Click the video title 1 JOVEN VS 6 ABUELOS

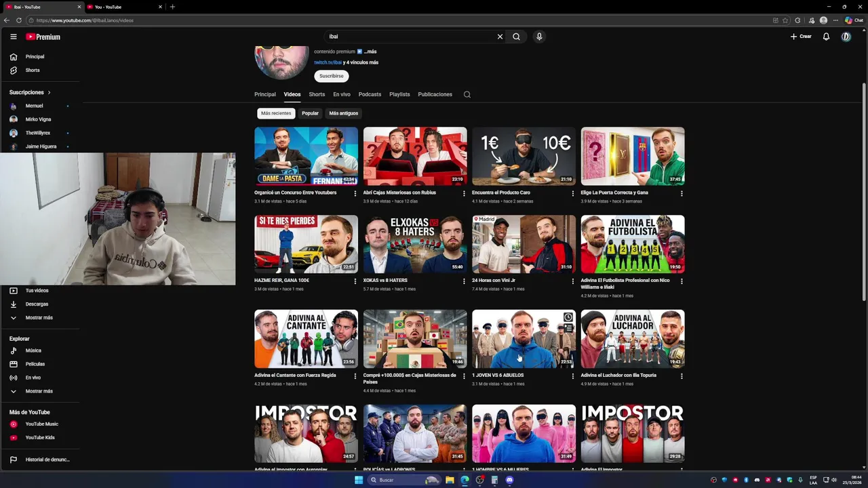498,375
